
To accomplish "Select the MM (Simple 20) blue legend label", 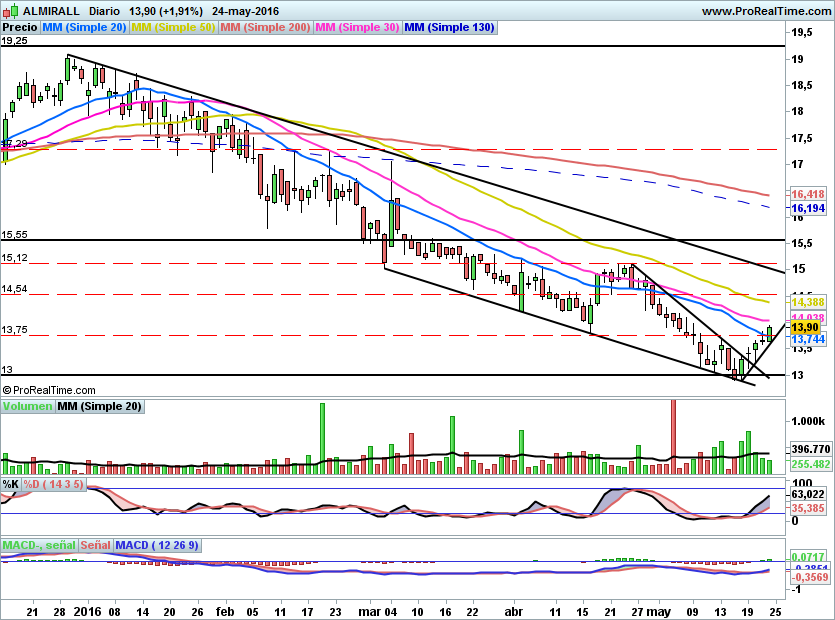I will (84, 27).
